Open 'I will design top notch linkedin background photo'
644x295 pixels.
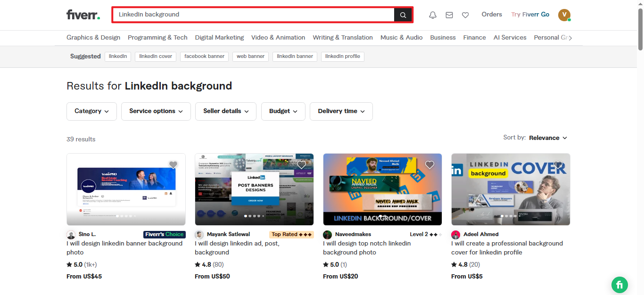pyautogui.click(x=367, y=248)
